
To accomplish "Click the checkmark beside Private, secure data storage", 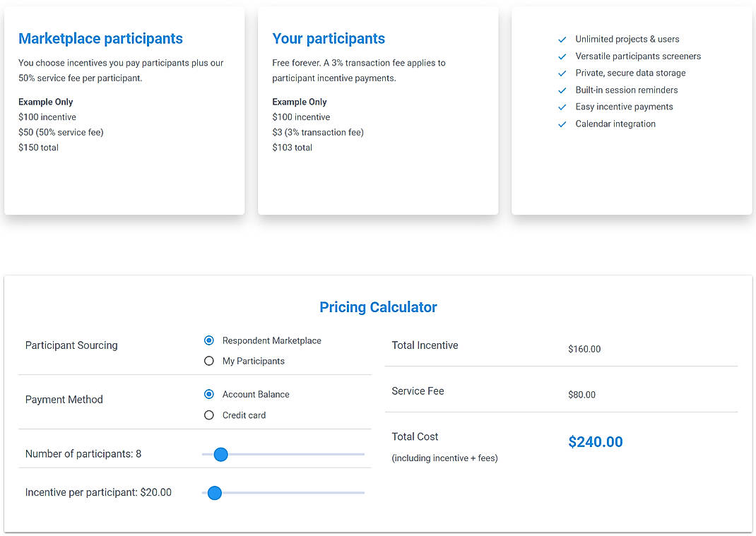I will pos(562,73).
